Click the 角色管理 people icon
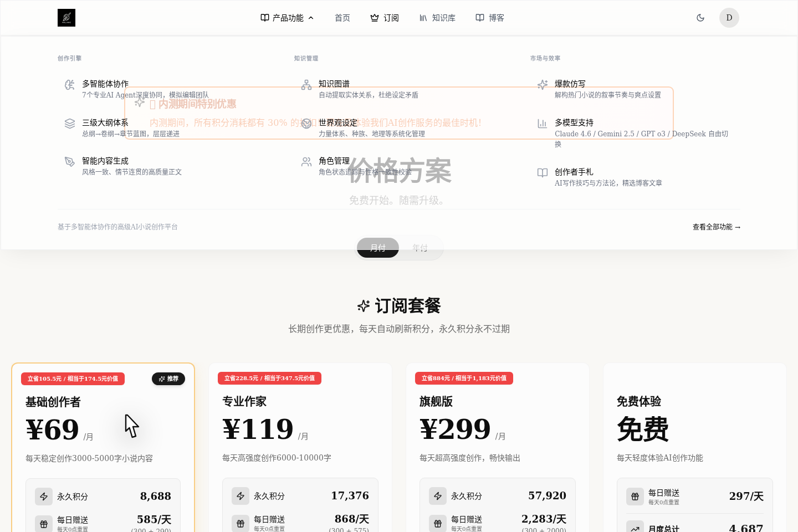Image resolution: width=798 pixels, height=532 pixels. click(x=306, y=162)
